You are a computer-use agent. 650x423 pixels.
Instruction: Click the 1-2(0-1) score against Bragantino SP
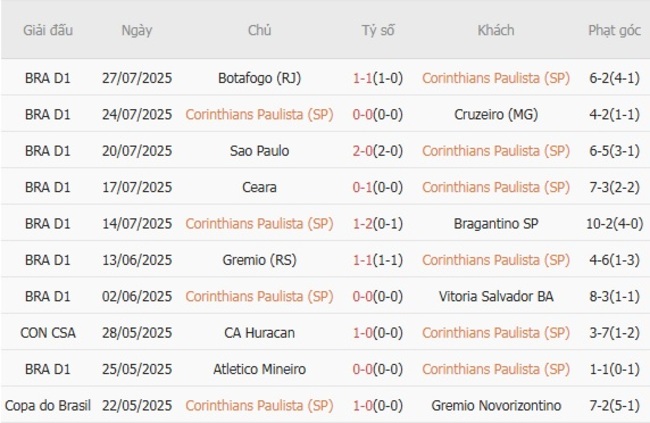pyautogui.click(x=378, y=223)
